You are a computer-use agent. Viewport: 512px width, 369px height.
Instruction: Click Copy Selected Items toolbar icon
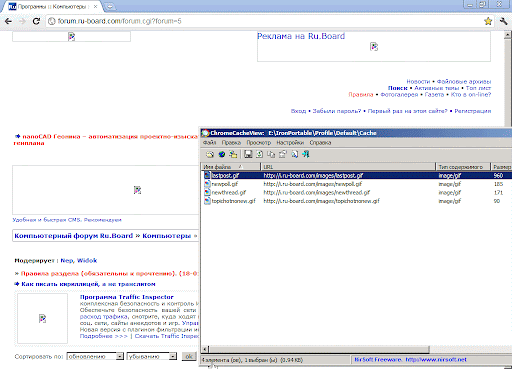coord(271,154)
